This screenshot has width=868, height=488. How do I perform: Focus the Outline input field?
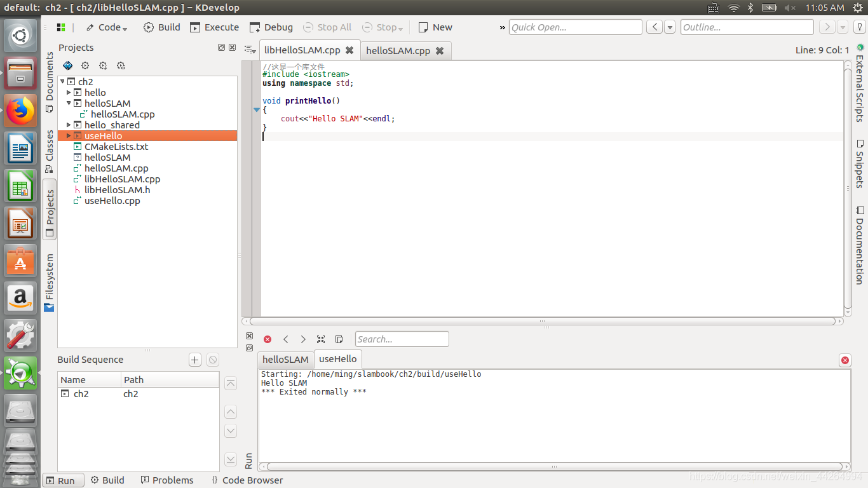pyautogui.click(x=747, y=27)
